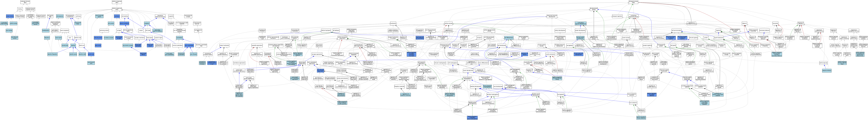Click 'cytoskeletal motor regulator activity' node
The image size is (868, 120).
pyautogui.click(x=30, y=16)
